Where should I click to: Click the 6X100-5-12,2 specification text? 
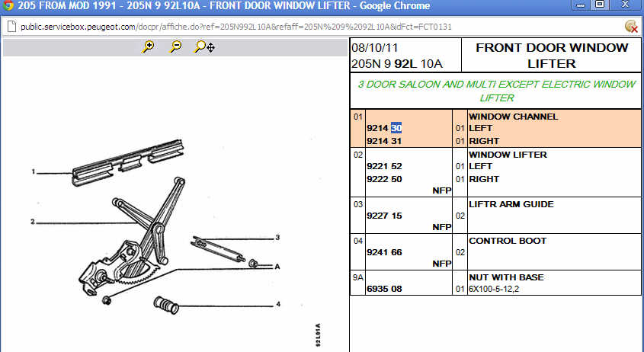point(494,290)
